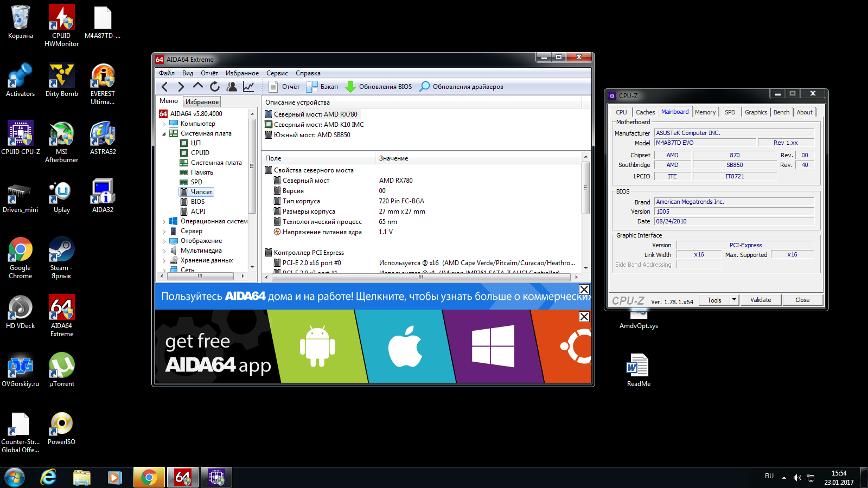The height and width of the screenshot is (488, 868).
Task: Select the CPUID HWMonitor desktop icon
Action: click(x=61, y=26)
